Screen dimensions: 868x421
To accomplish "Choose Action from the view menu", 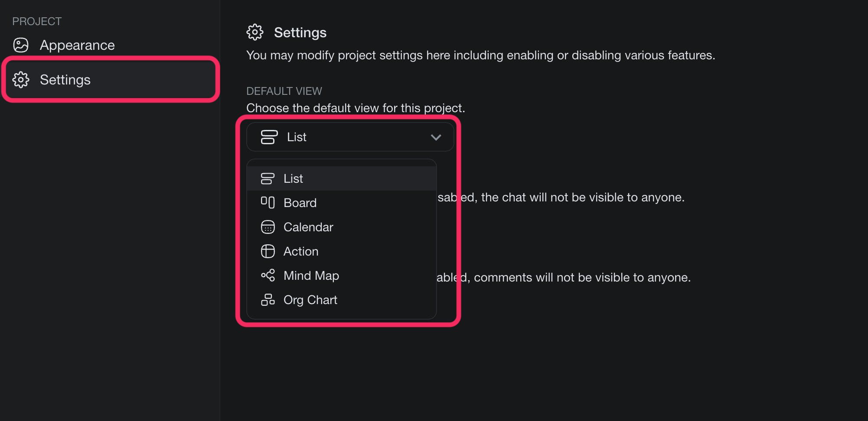I will click(x=301, y=251).
